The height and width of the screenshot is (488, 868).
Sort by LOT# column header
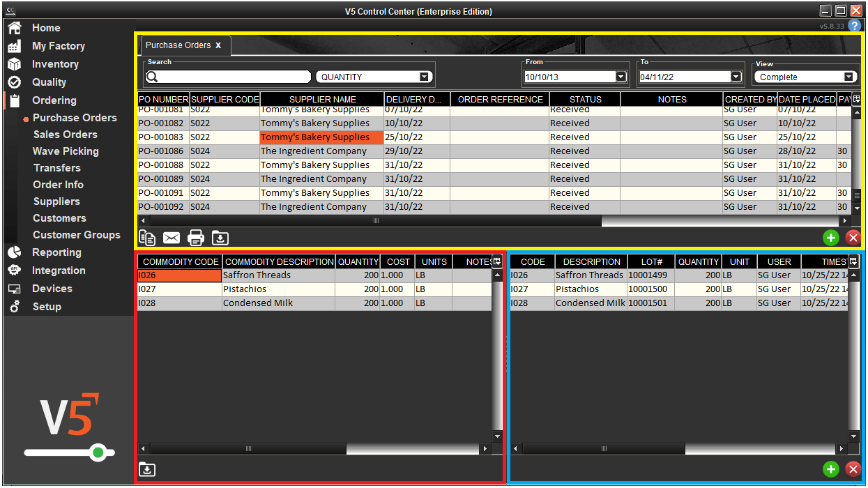(x=650, y=262)
